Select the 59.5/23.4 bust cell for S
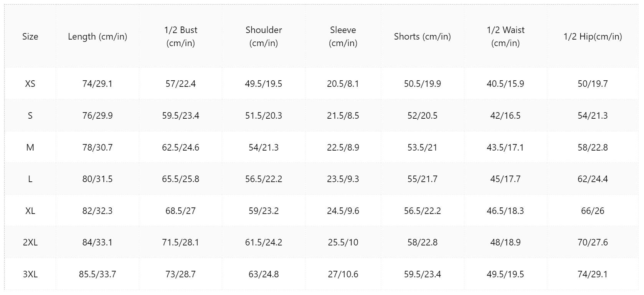 tap(180, 116)
